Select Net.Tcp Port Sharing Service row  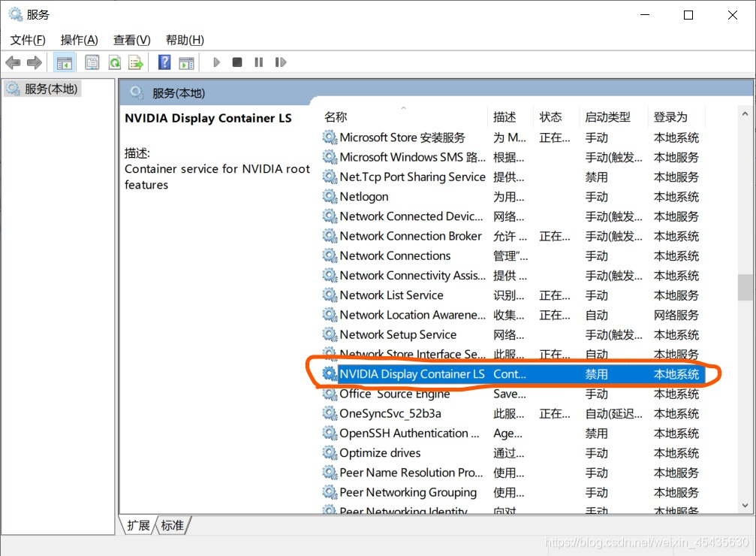click(x=513, y=177)
